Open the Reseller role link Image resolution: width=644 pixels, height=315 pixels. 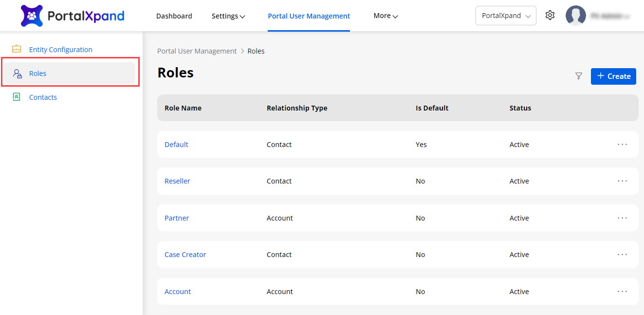[x=177, y=181]
